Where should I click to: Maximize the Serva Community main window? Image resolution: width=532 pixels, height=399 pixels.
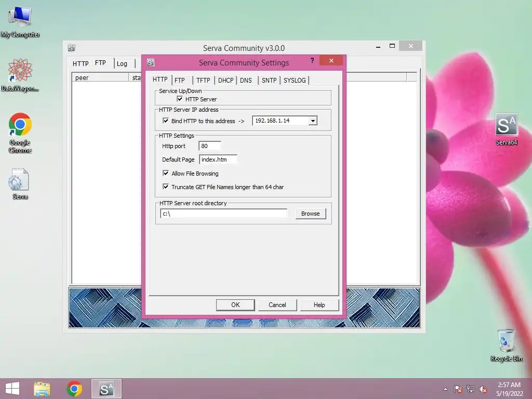tap(392, 46)
